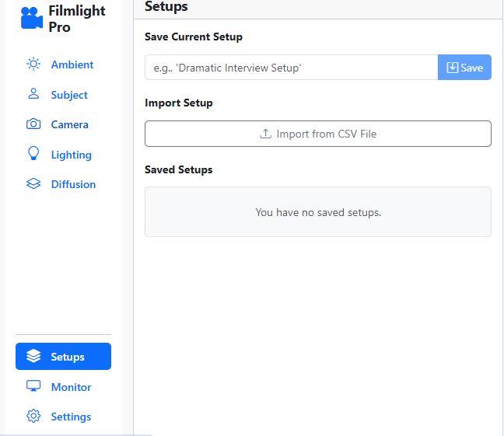Click the Lighting bulb icon
The image size is (504, 436).
(33, 153)
